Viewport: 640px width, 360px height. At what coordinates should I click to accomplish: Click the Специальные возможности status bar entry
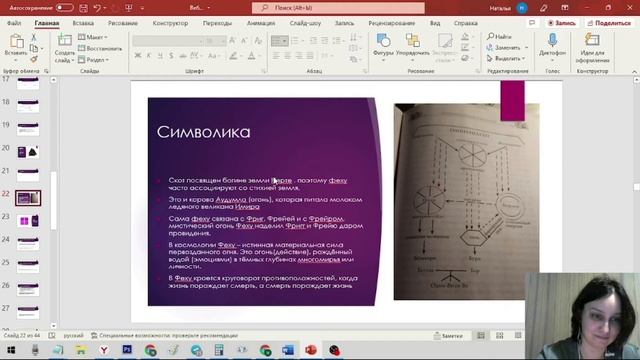tap(164, 336)
